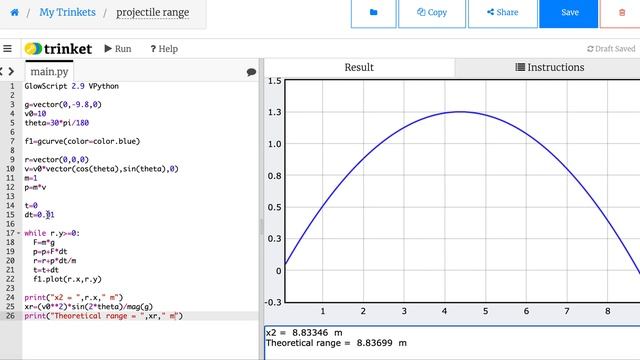This screenshot has width=640, height=360.
Task: Click the projectile range trinket title
Action: 153,12
